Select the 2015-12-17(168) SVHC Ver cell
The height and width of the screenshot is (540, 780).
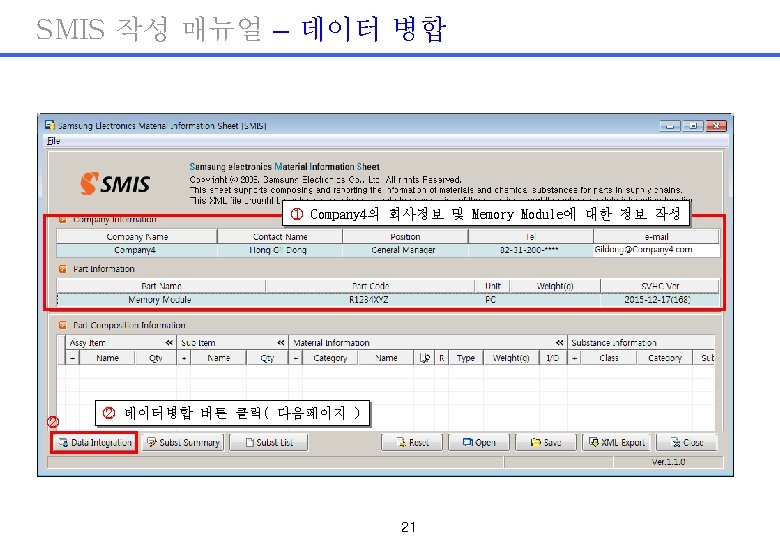(659, 300)
